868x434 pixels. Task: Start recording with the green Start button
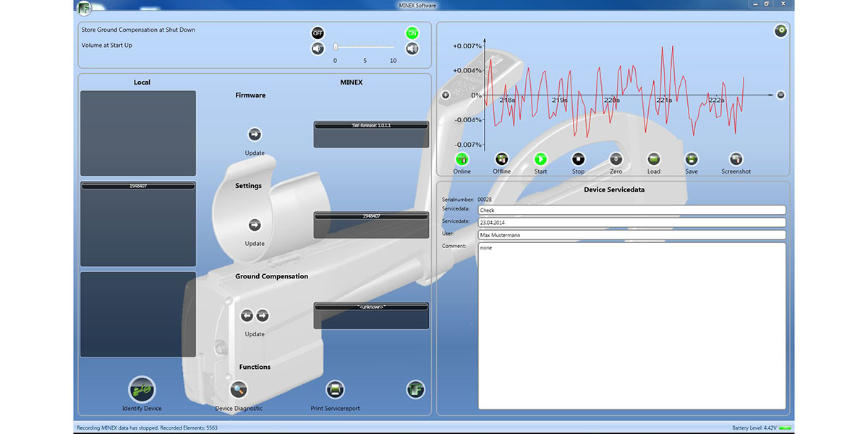pos(540,159)
